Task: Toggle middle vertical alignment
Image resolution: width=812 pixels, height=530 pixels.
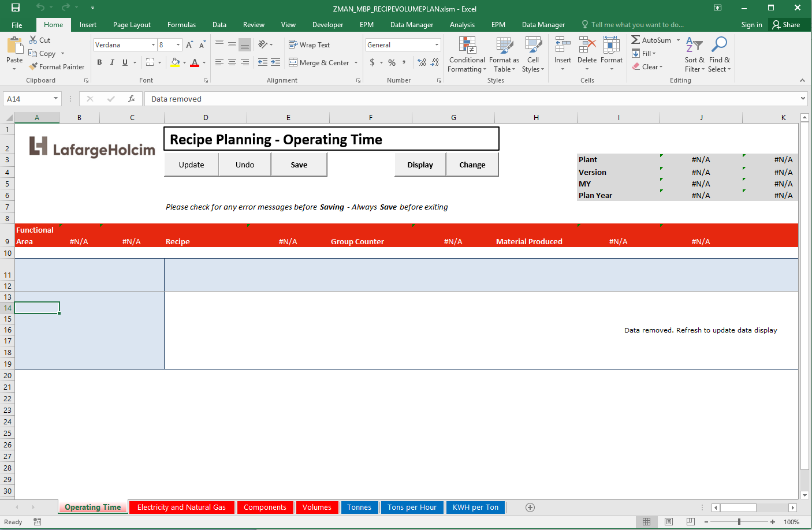Action: [232, 44]
